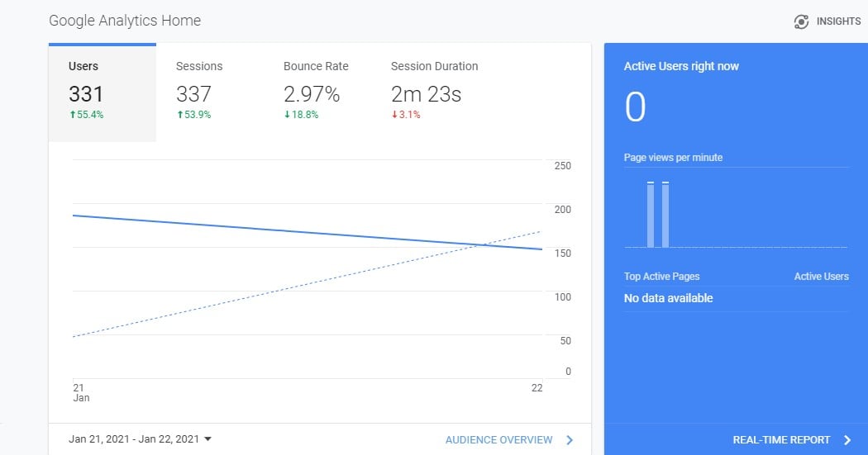
Task: Open the Jan 21 - Jan 22 date range
Action: (134, 439)
